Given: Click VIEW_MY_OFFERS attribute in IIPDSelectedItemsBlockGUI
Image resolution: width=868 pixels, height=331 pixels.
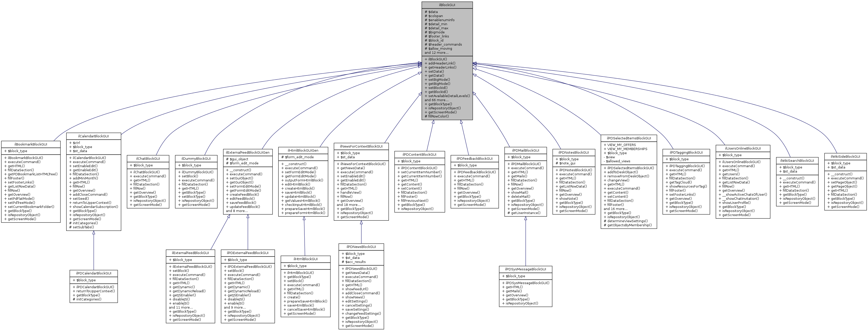Looking at the screenshot, I should (625, 144).
